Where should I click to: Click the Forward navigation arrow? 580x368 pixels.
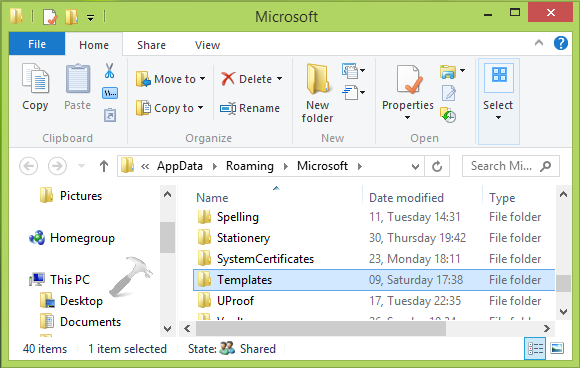(57, 166)
